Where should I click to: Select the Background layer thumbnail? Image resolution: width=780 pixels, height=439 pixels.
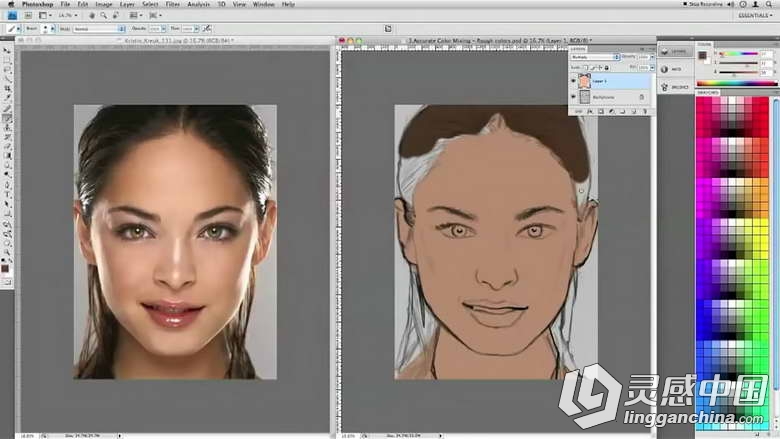click(585, 97)
